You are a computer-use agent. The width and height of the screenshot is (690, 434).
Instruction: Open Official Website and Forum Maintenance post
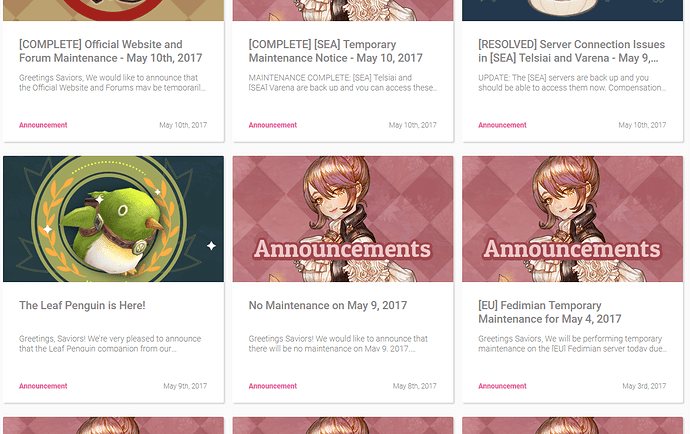[110, 51]
